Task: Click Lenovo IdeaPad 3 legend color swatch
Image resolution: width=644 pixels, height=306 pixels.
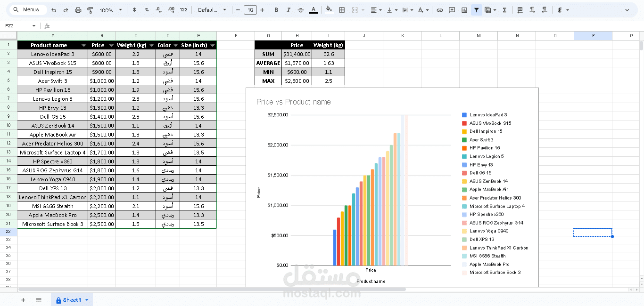Action: [x=464, y=115]
